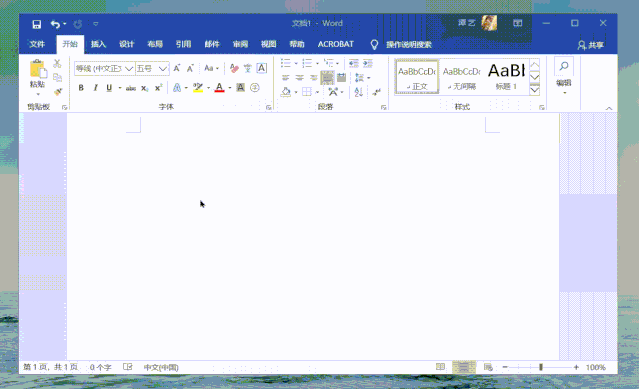The height and width of the screenshot is (389, 639).
Task: Switch to the 审阅 (Review) tab
Action: click(x=240, y=44)
